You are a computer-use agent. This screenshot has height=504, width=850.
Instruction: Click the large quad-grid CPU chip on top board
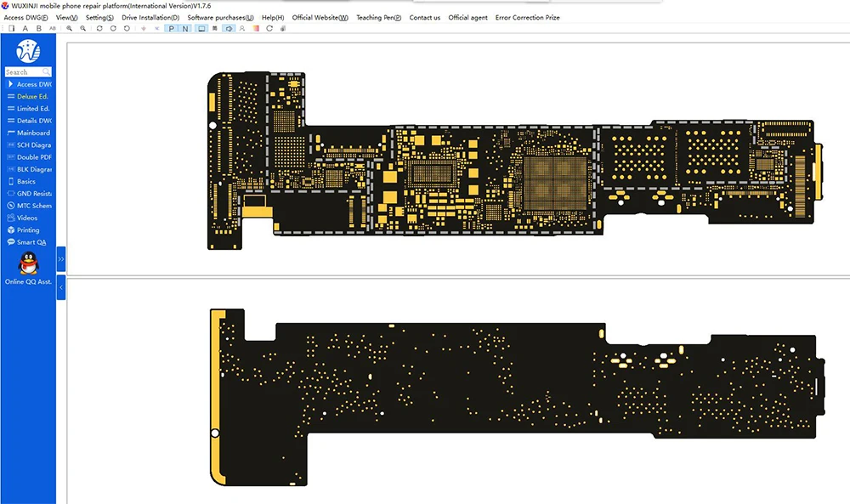(555, 184)
